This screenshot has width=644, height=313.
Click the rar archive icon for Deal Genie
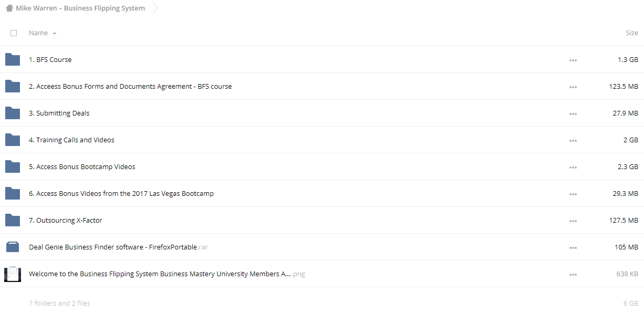(13, 247)
